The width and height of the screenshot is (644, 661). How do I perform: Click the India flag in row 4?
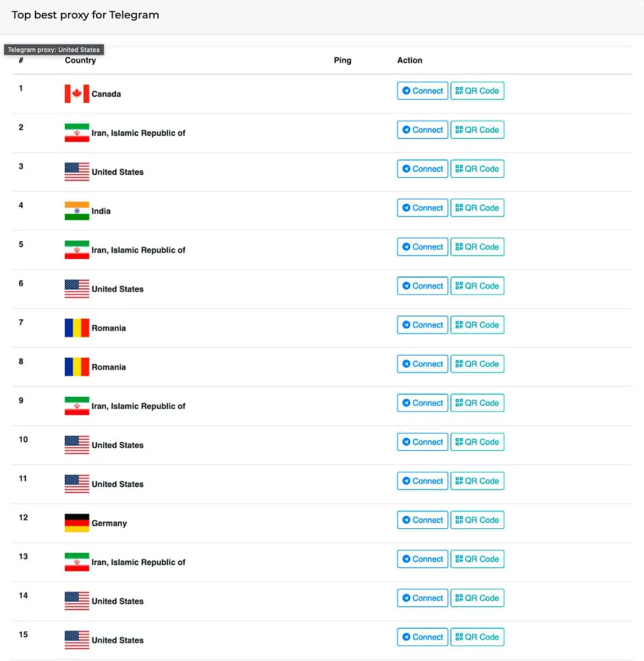point(77,211)
